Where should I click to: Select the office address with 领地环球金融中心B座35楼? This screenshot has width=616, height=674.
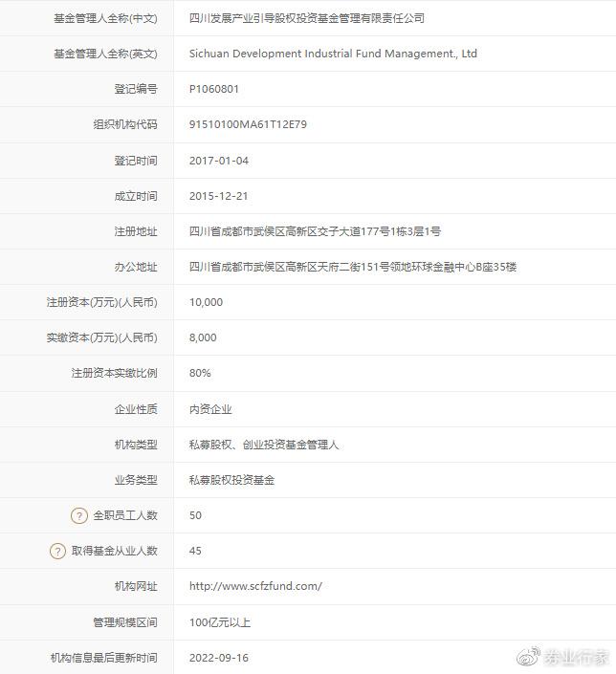coord(353,267)
